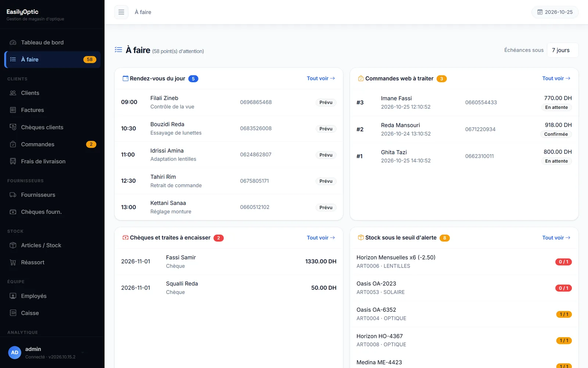Click Tout voir for Chèques et traites
This screenshot has height=368, width=588.
(x=321, y=238)
